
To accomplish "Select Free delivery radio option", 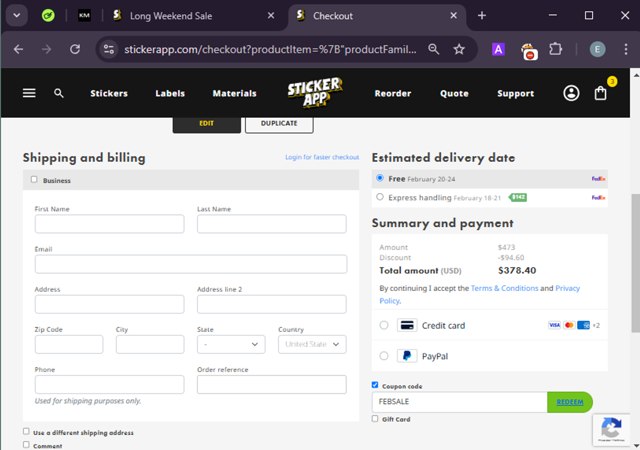I will pyautogui.click(x=380, y=178).
